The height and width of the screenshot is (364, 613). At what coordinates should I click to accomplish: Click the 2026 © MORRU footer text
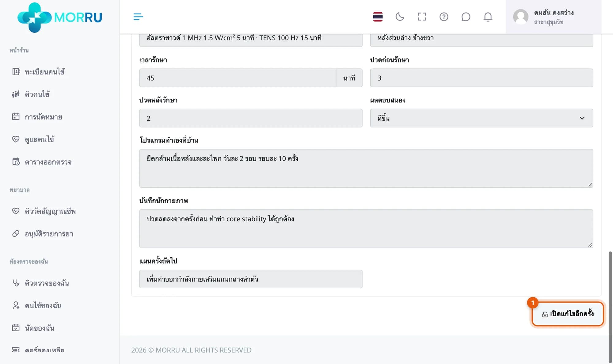click(x=191, y=350)
